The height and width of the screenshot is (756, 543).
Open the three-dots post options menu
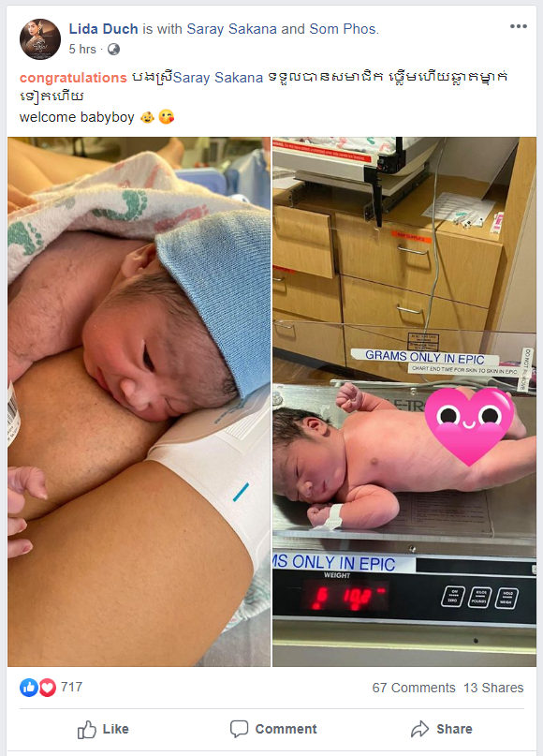pos(519,26)
